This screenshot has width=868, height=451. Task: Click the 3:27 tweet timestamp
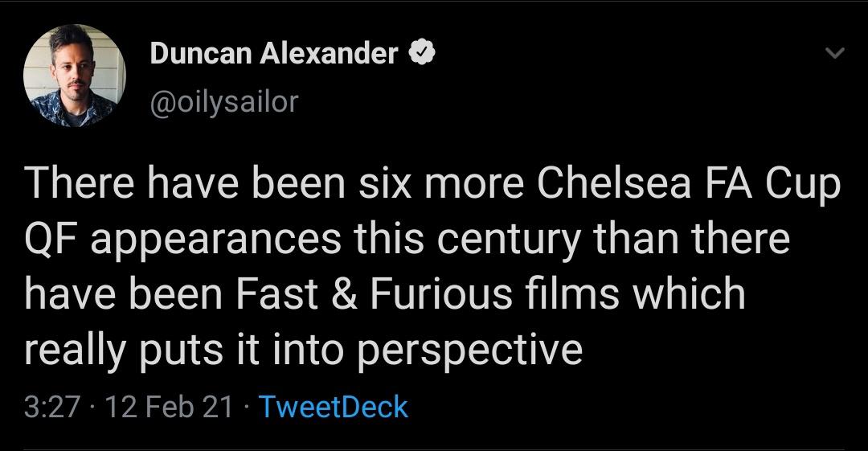pyautogui.click(x=52, y=407)
